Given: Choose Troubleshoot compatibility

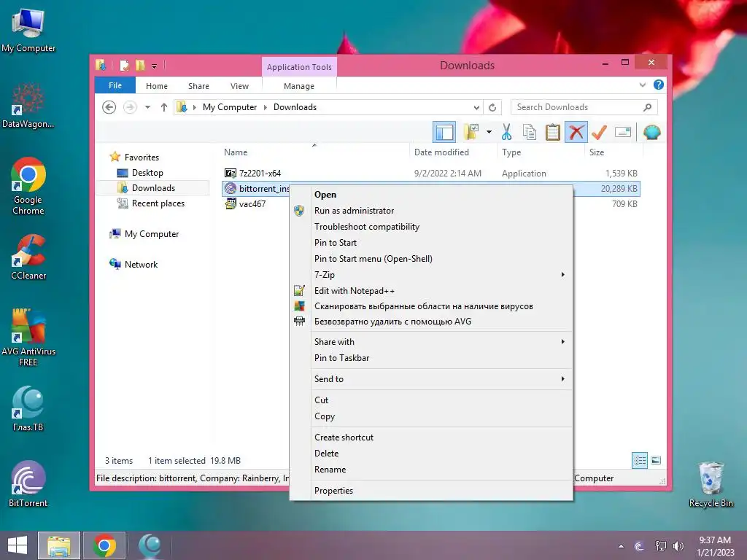Looking at the screenshot, I should pyautogui.click(x=431, y=227).
